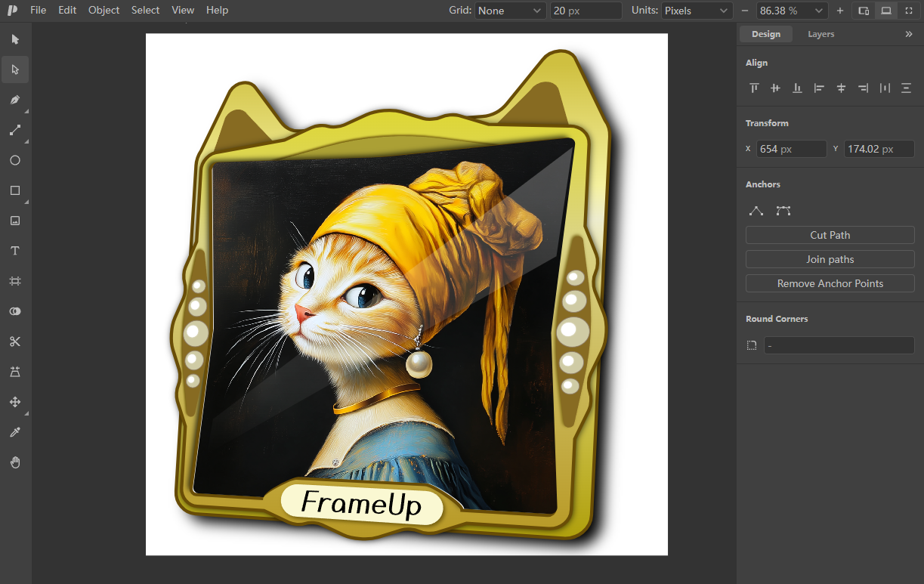Open the Units dropdown
Image resolution: width=924 pixels, height=584 pixels.
click(697, 11)
